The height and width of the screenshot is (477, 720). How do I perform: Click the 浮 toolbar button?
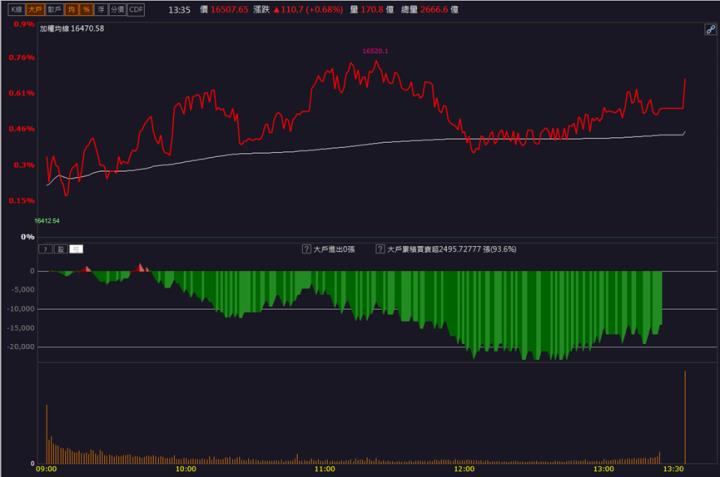(101, 9)
